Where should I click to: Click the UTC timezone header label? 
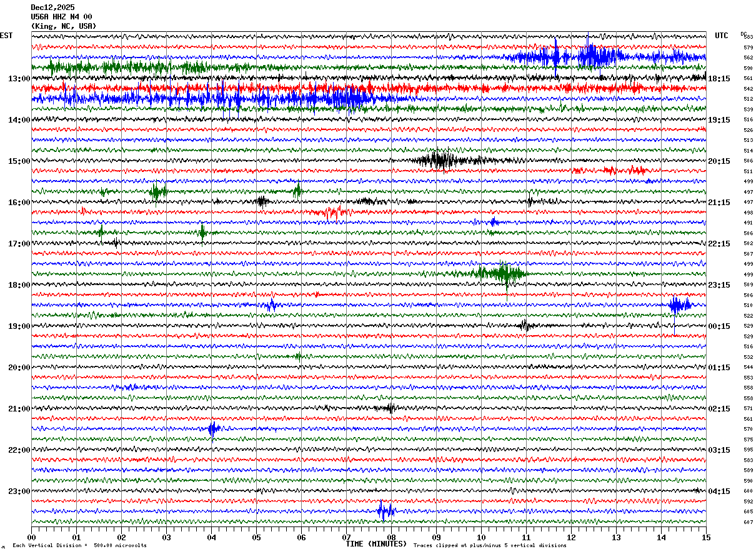pos(722,36)
